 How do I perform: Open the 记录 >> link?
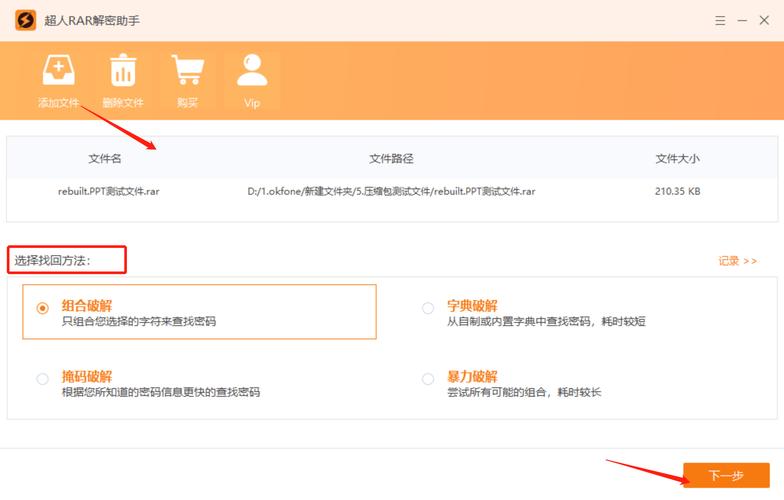pos(738,261)
